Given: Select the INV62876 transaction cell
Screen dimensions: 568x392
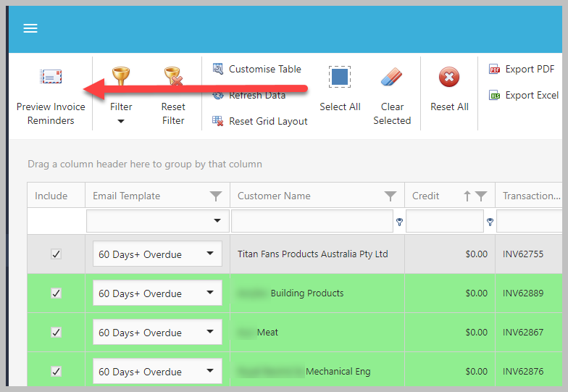Looking at the screenshot, I should (529, 371).
